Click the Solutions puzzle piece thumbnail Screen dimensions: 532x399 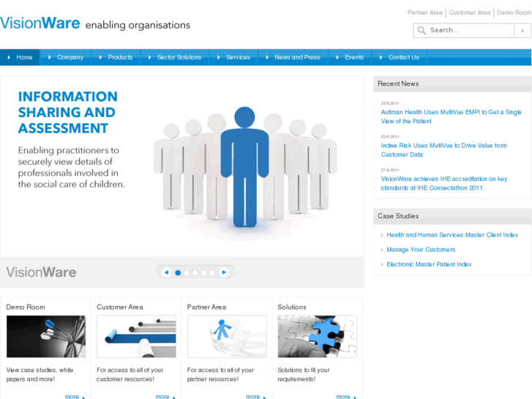click(318, 337)
